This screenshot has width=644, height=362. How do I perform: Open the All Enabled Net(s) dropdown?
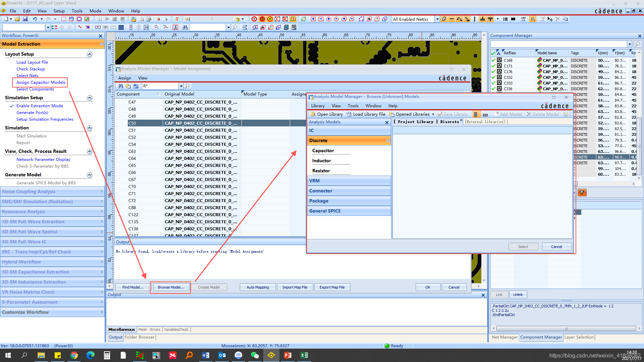point(437,19)
